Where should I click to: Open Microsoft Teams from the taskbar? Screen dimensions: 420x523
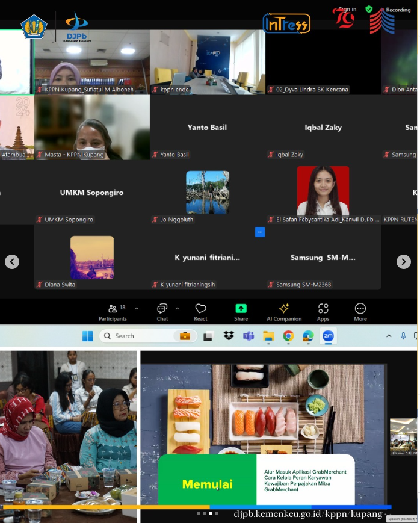249,336
